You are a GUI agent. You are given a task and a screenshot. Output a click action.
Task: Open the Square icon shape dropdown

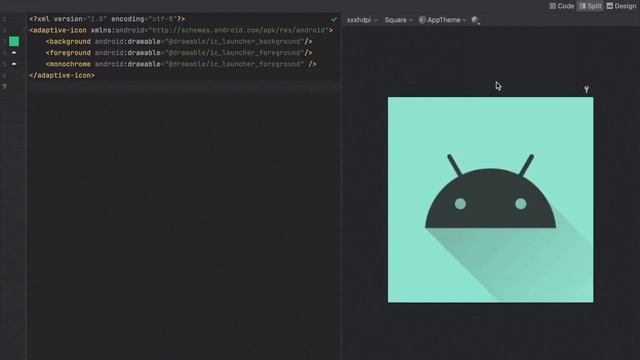click(399, 20)
